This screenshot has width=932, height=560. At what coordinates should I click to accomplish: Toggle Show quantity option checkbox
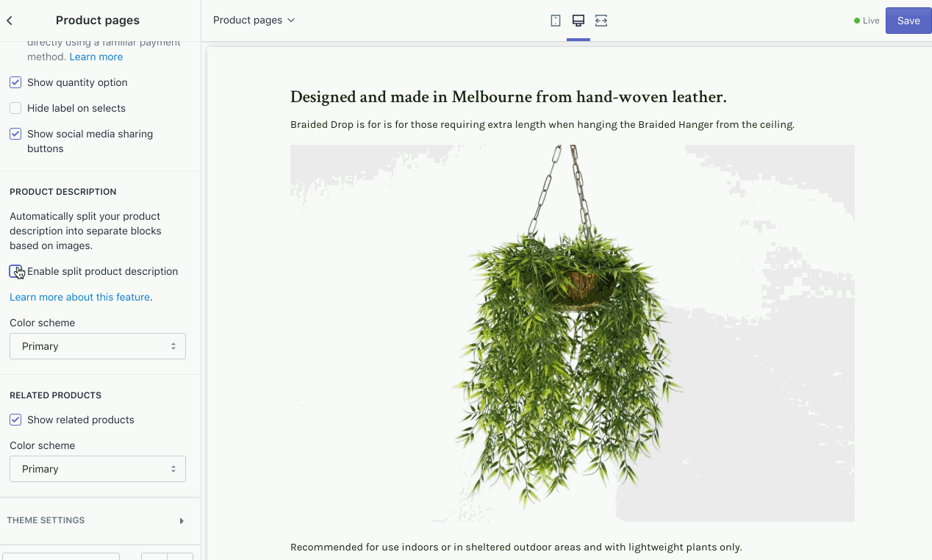coord(15,82)
